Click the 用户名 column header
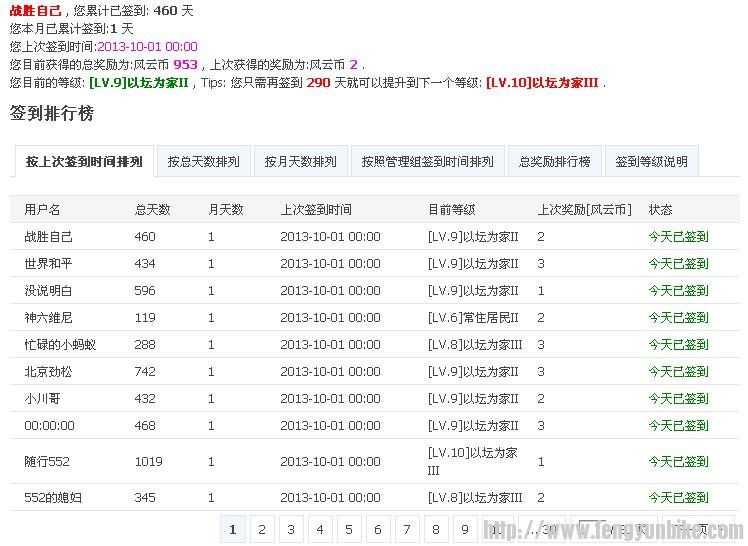748x546 pixels. tap(42, 210)
